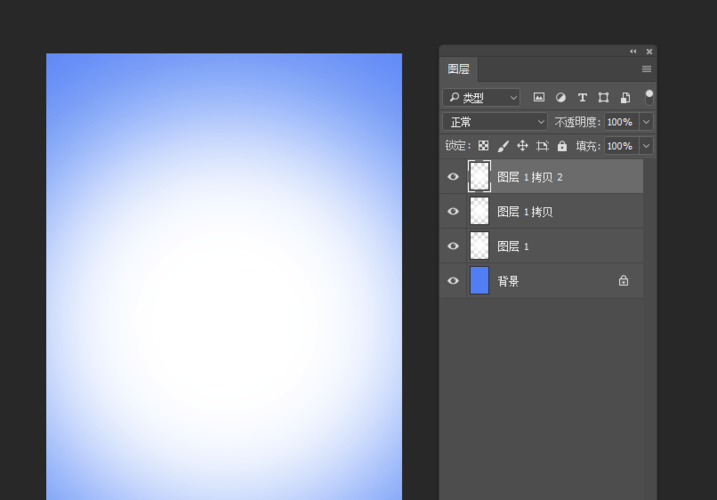Click the smart object filter icon
717x500 pixels.
click(x=625, y=97)
